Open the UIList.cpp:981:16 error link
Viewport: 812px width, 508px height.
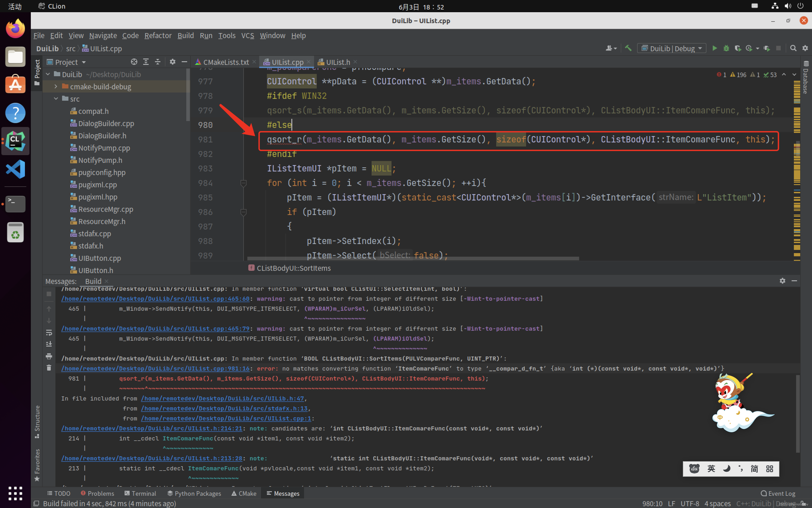click(155, 369)
